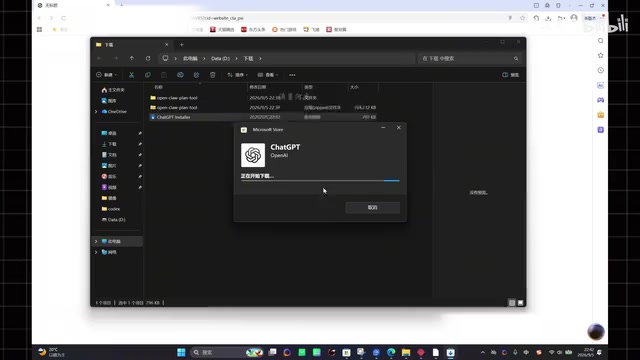Open Music in the sidebar quick access
This screenshot has height=360, width=640.
pos(109,176)
